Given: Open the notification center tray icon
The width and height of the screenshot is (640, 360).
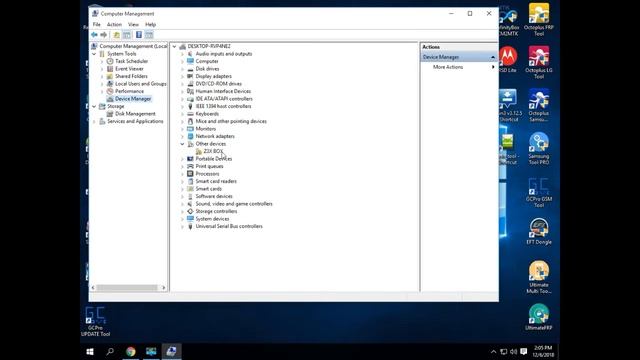Looking at the screenshot, I should tap(524, 351).
